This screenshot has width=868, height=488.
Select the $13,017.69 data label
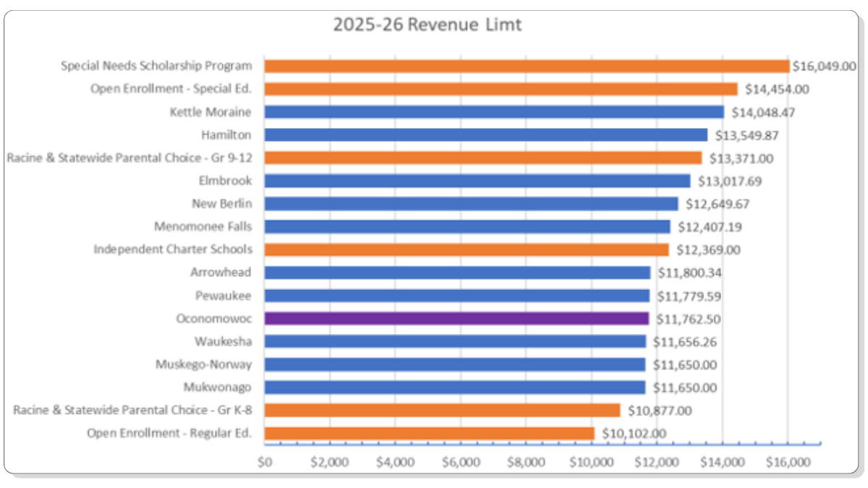pos(728,181)
